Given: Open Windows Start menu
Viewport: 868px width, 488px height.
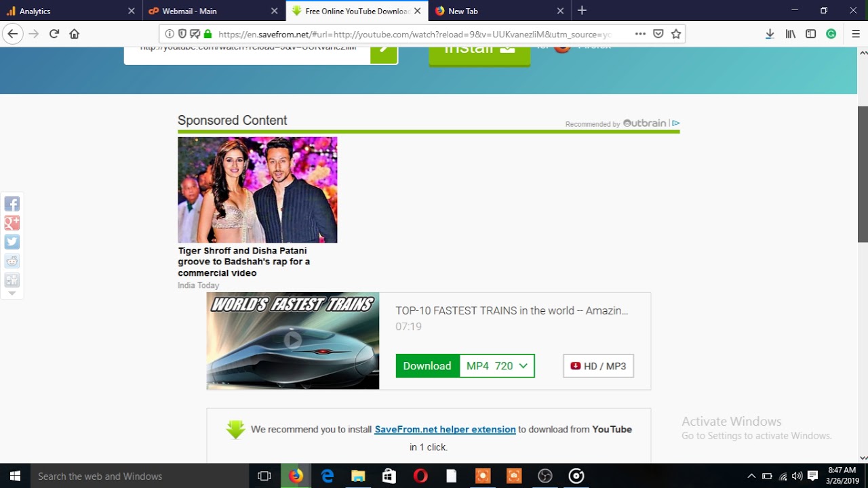Looking at the screenshot, I should click(x=15, y=476).
